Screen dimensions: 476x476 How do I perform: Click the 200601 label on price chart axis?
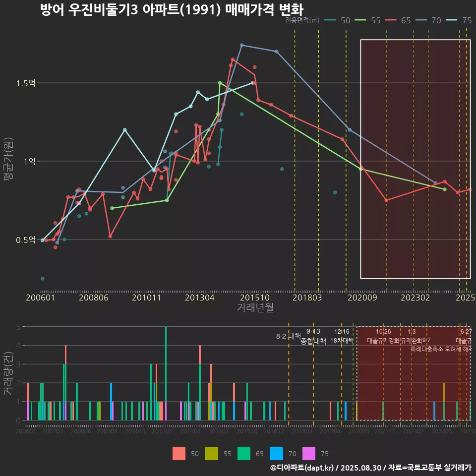40,297
